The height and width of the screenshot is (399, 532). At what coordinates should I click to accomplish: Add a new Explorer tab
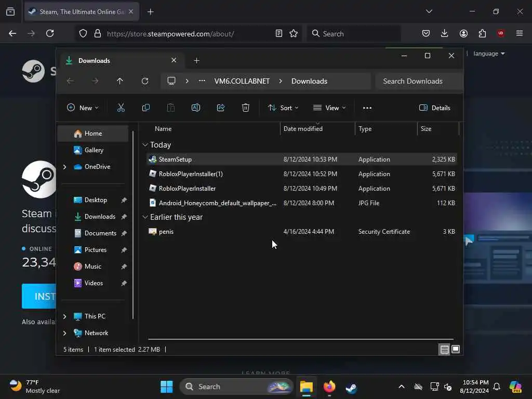point(196,61)
